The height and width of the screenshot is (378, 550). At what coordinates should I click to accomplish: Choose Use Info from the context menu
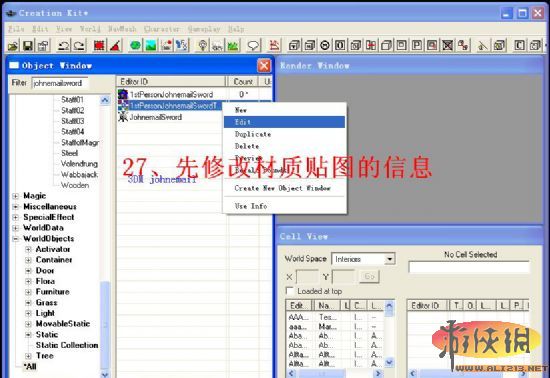(284, 206)
